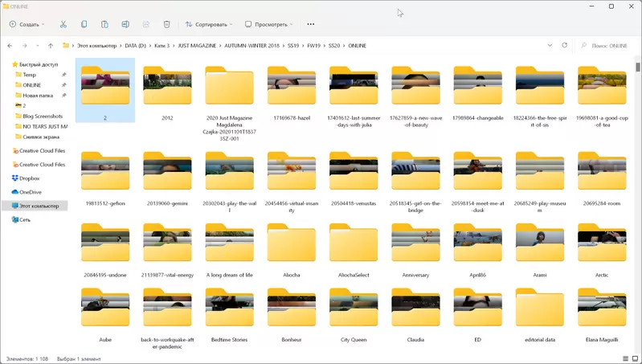Image resolution: width=642 pixels, height=364 pixels.
Task: Expand the address bar history dropdown
Action: click(550, 46)
